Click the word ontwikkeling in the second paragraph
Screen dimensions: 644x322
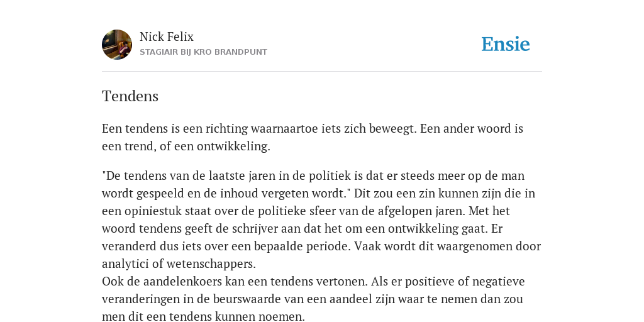423,228
